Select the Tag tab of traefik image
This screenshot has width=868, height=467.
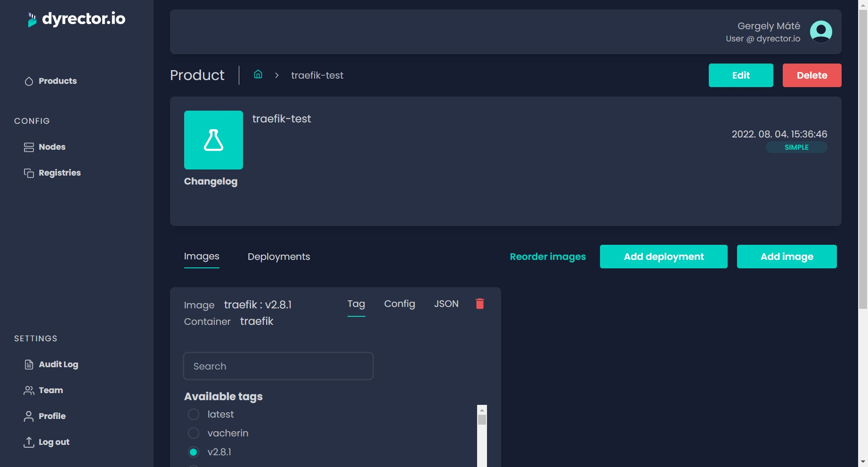click(357, 304)
